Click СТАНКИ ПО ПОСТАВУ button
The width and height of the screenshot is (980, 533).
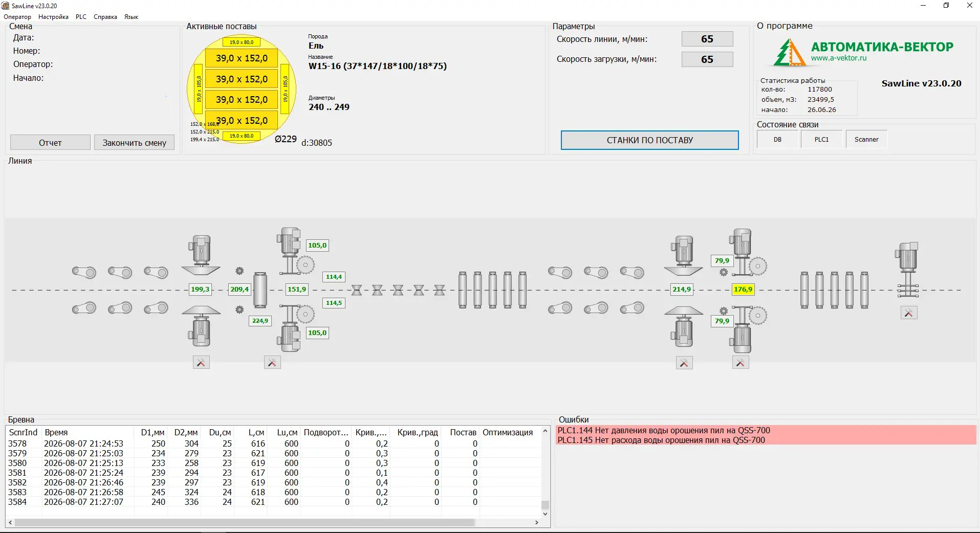(650, 140)
